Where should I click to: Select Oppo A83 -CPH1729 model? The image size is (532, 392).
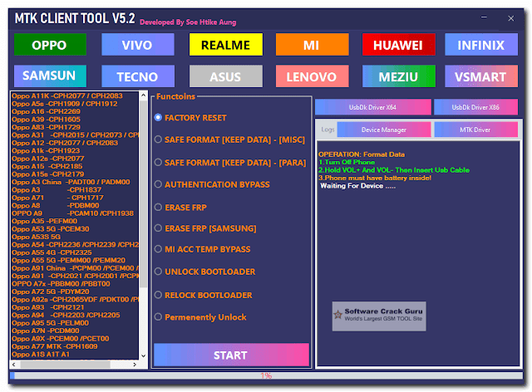click(47, 127)
